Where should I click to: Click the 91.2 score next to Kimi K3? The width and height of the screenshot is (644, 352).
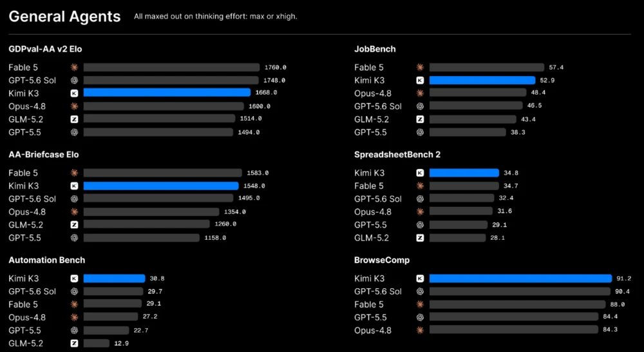tap(624, 279)
